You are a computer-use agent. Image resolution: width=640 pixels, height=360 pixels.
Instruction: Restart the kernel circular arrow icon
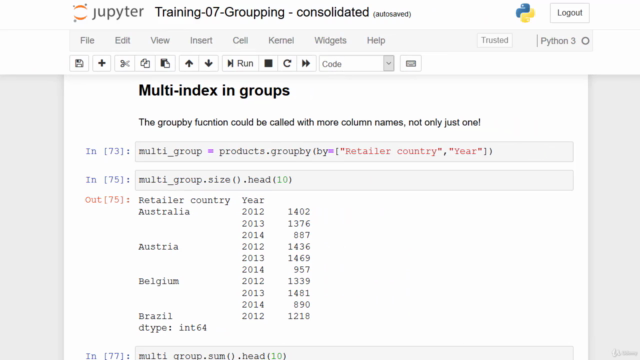[287, 64]
